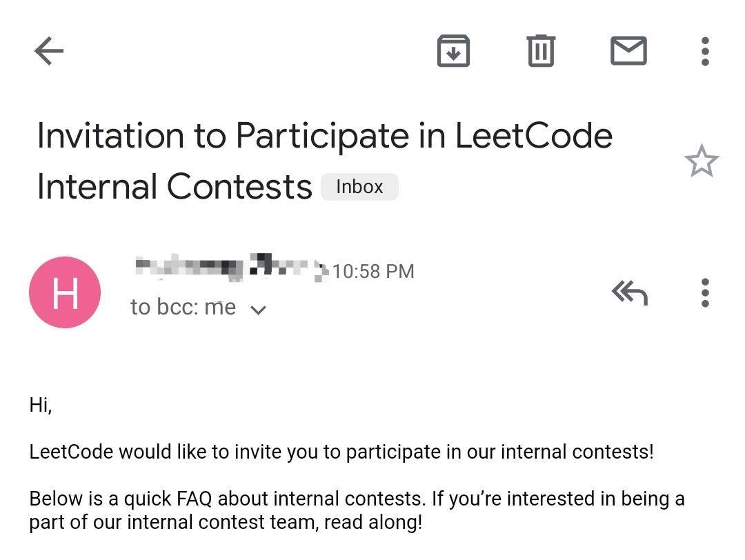Tap the "Hi," greeting line
Image resolution: width=745 pixels, height=560 pixels.
41,405
